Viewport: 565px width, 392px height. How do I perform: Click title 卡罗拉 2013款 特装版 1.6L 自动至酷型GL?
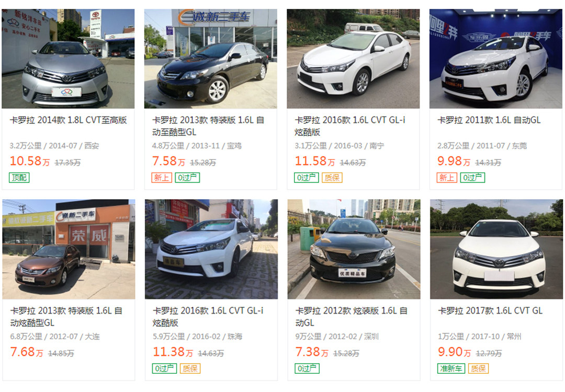(208, 126)
